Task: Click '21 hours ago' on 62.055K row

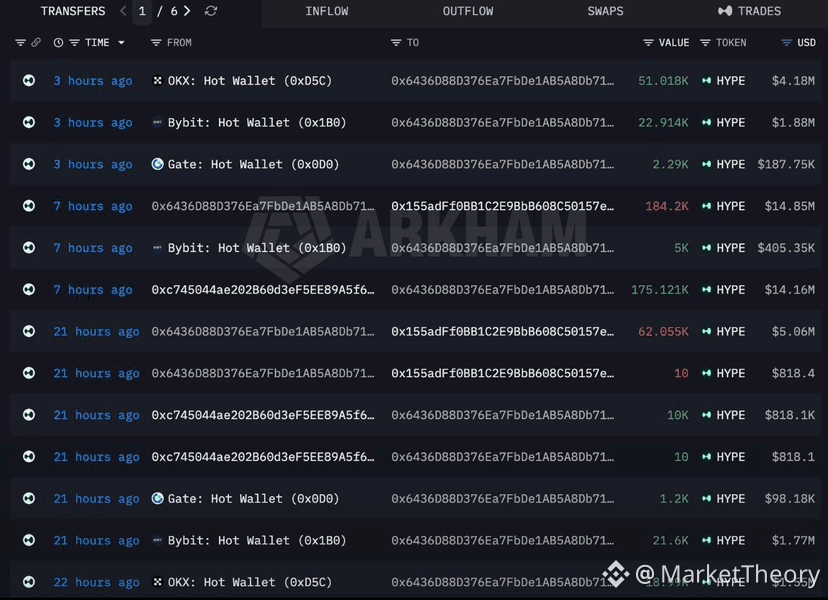Action: coord(97,332)
